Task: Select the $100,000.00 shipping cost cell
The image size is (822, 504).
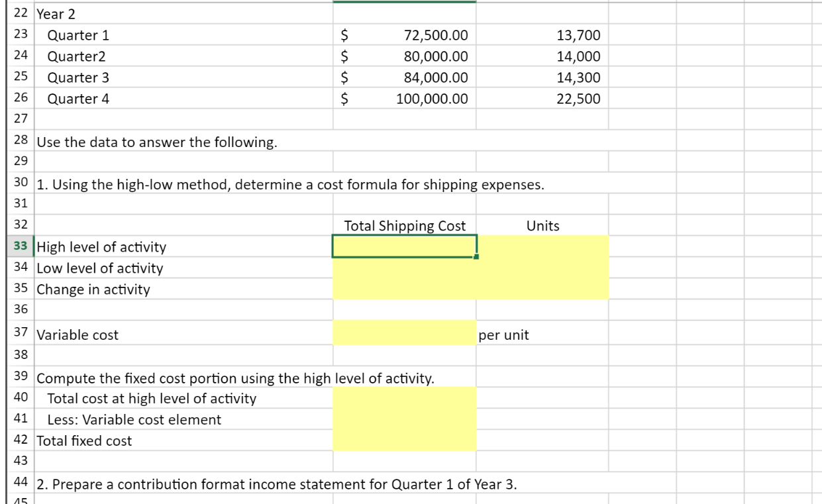Action: [x=404, y=99]
